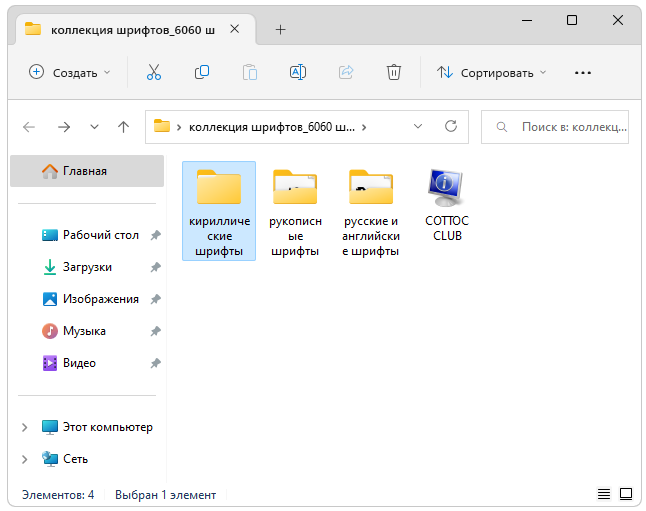646x511 pixels.
Task: Open Главная in sidebar
Action: pyautogui.click(x=87, y=171)
